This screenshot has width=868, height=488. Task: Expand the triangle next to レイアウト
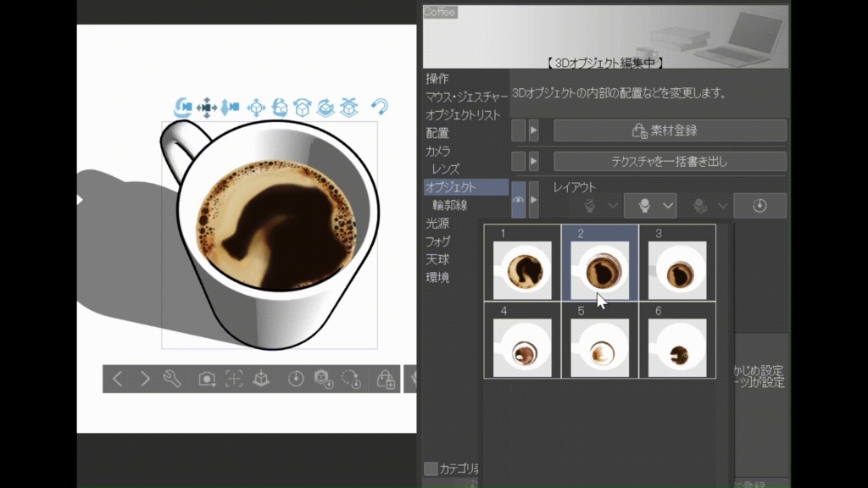pos(534,200)
